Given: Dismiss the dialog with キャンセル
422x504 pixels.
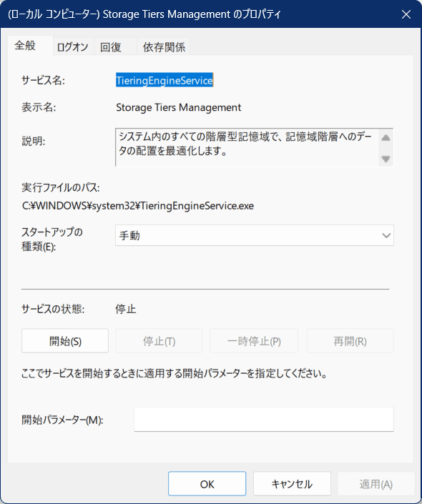Looking at the screenshot, I should [292, 484].
